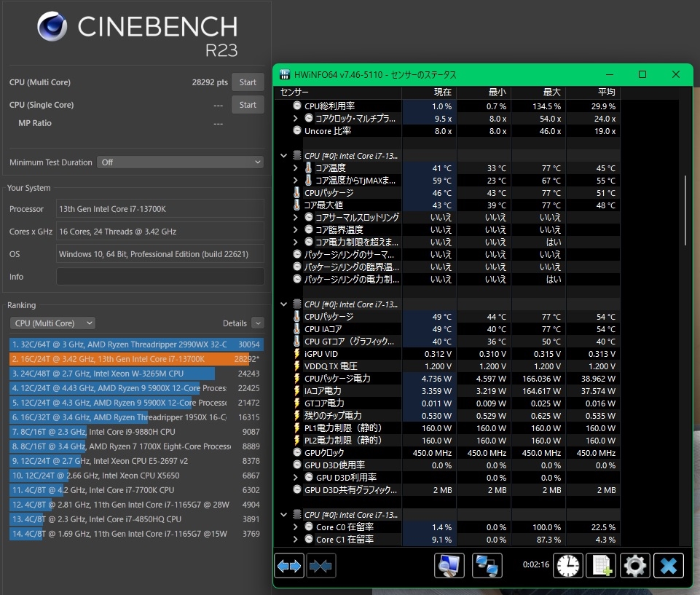
Task: Open the Minimum Test Duration dropdown
Action: point(181,162)
